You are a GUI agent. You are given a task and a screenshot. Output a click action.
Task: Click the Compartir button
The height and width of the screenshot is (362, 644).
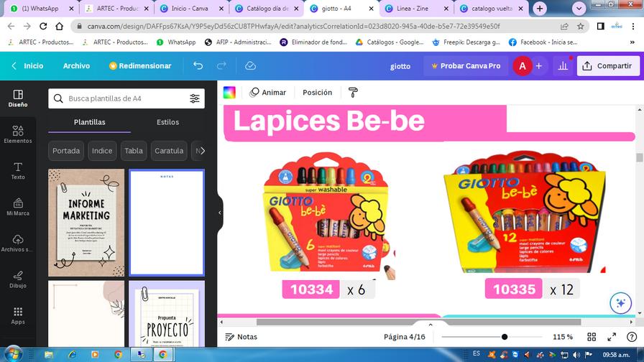608,65
